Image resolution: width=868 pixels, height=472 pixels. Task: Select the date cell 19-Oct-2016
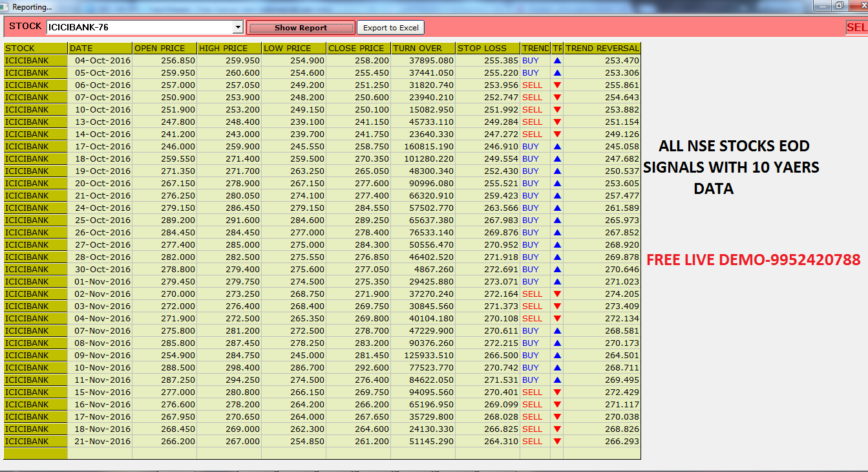[100, 171]
